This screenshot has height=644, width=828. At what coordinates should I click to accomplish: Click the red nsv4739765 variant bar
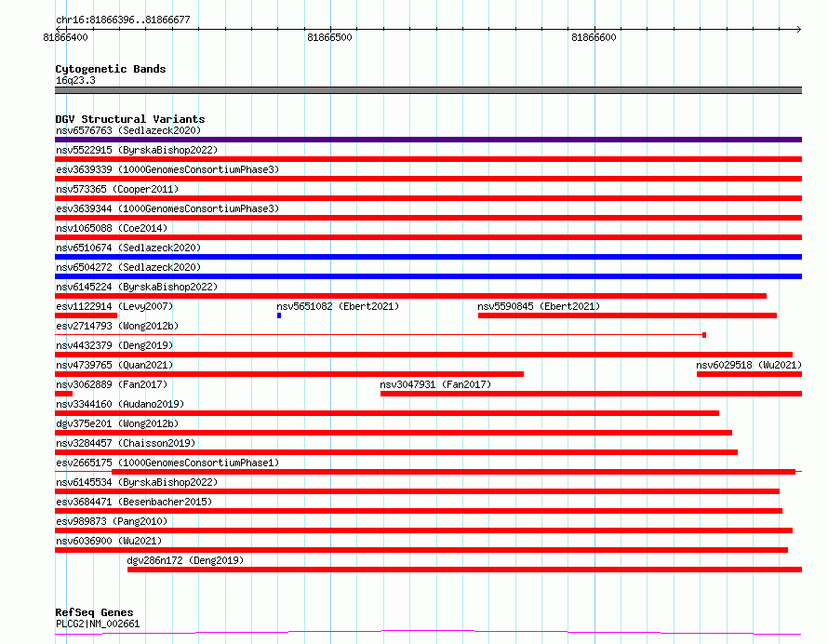click(289, 374)
